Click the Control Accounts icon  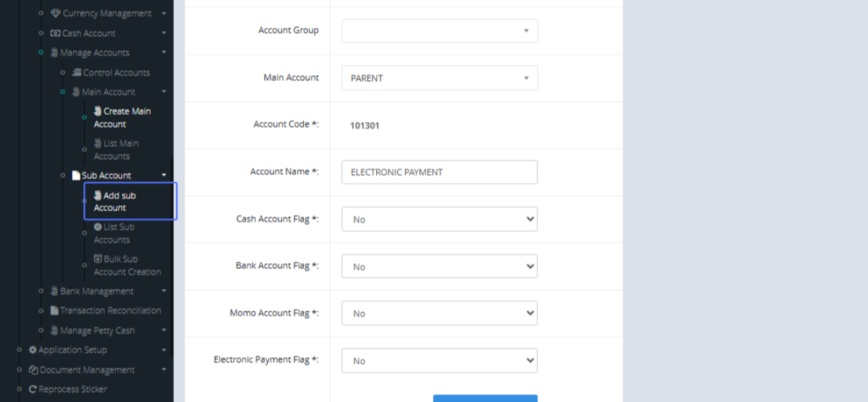pyautogui.click(x=77, y=73)
